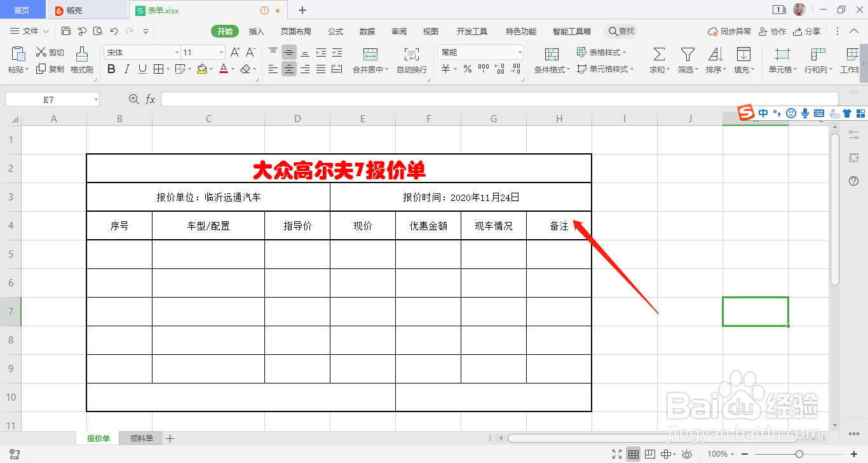Click the Merge and Center (合并居中) icon

pyautogui.click(x=370, y=54)
